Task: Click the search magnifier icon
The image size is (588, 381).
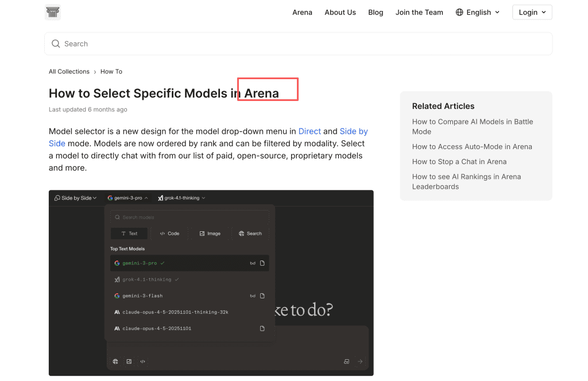Action: pos(56,44)
